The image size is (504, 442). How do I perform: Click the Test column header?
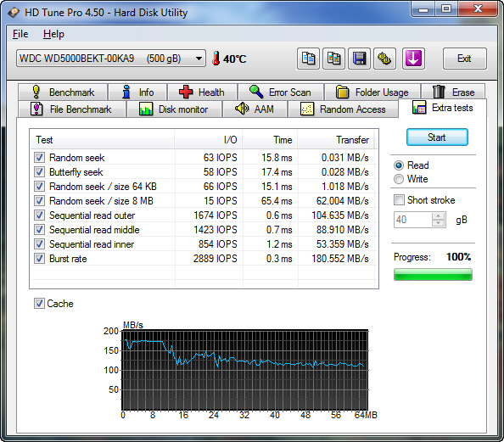pyautogui.click(x=102, y=140)
